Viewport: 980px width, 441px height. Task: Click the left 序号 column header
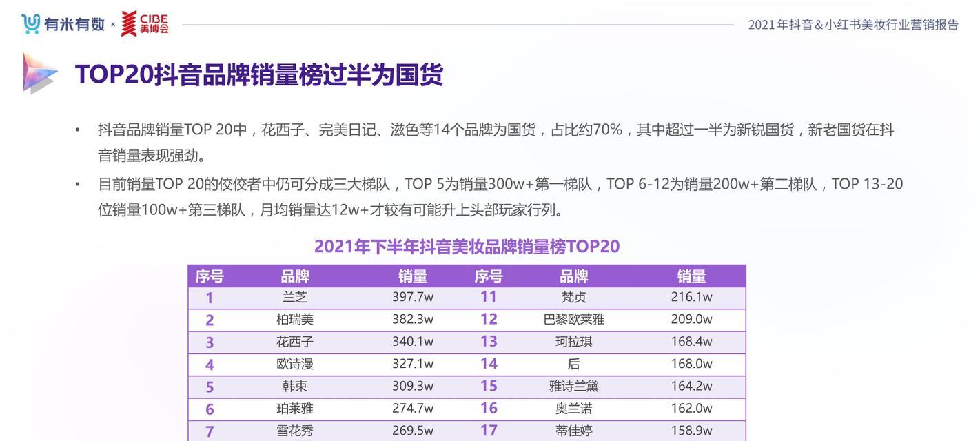(210, 276)
